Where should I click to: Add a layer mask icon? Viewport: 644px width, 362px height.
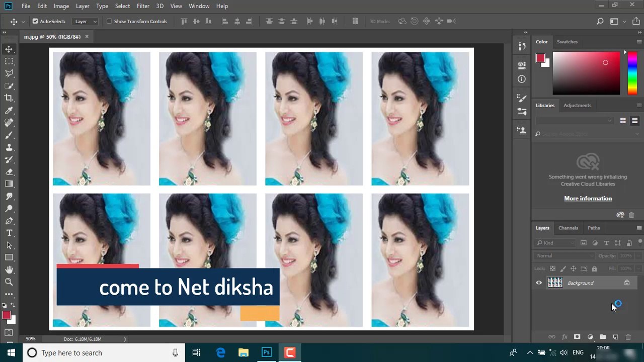[577, 337]
